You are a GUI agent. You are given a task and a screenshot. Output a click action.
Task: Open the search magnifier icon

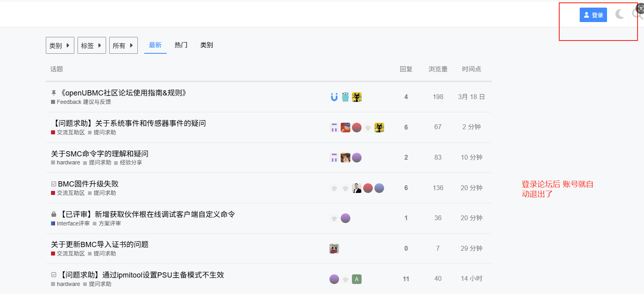pos(636,14)
